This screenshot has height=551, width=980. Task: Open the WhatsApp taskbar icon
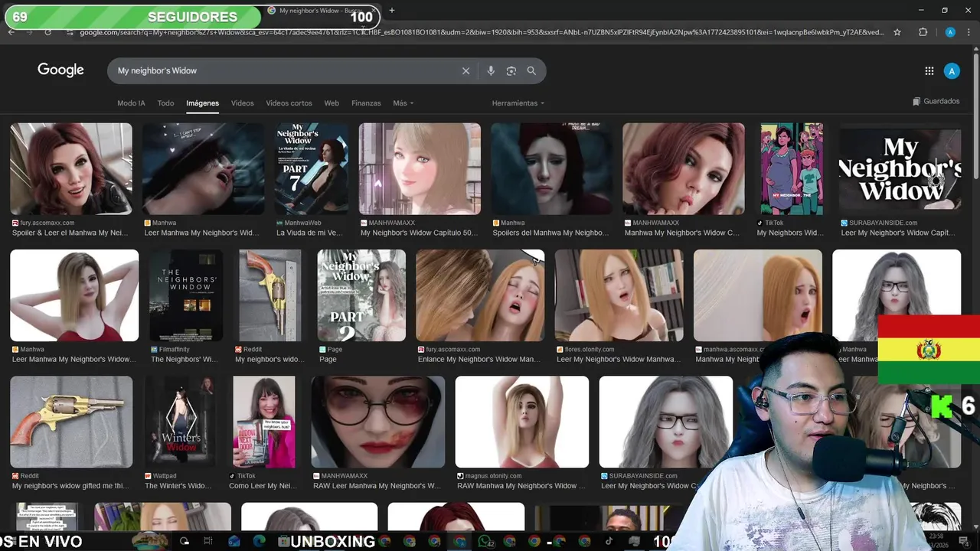[485, 541]
